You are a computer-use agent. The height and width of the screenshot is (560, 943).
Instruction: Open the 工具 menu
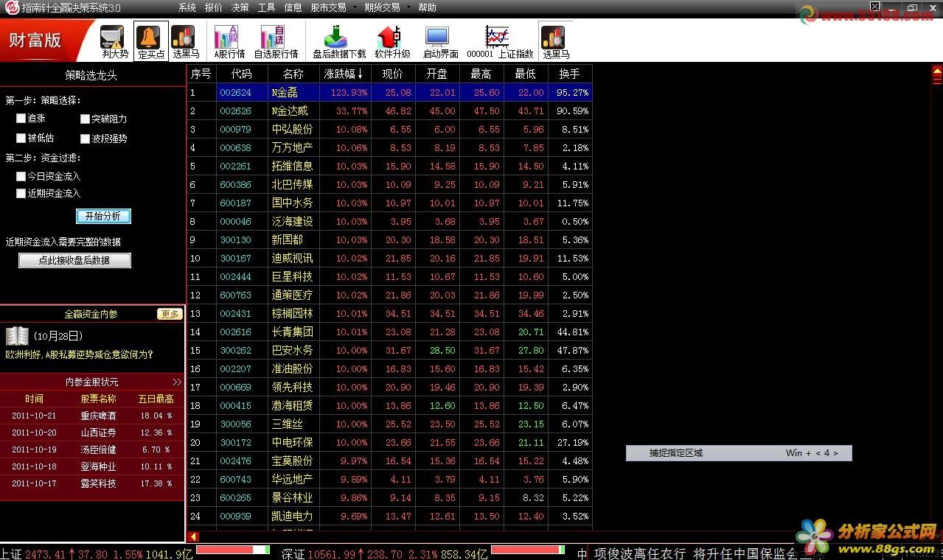point(266,7)
